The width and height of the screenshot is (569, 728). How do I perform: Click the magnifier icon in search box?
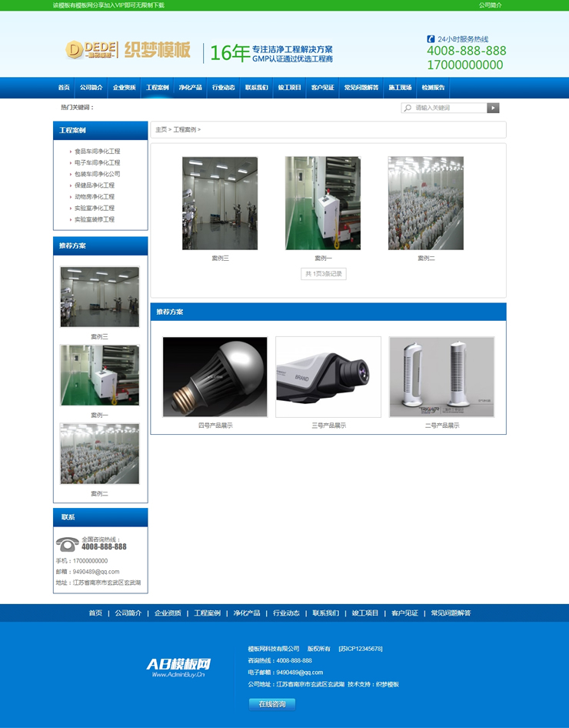[408, 109]
